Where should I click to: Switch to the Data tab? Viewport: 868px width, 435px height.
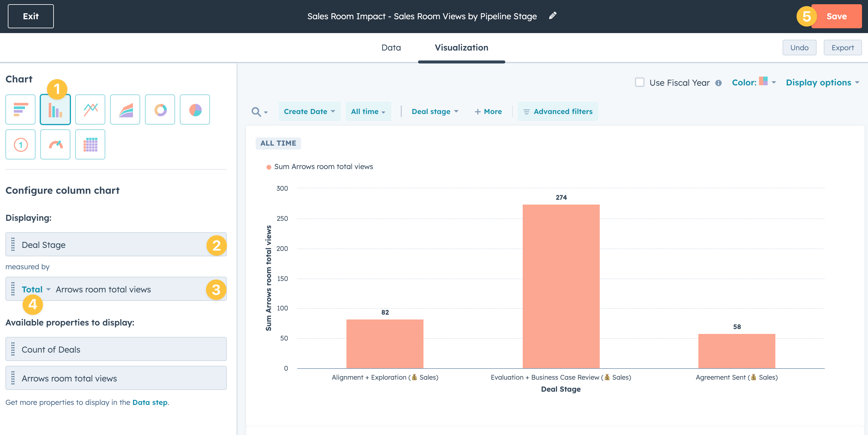(391, 48)
